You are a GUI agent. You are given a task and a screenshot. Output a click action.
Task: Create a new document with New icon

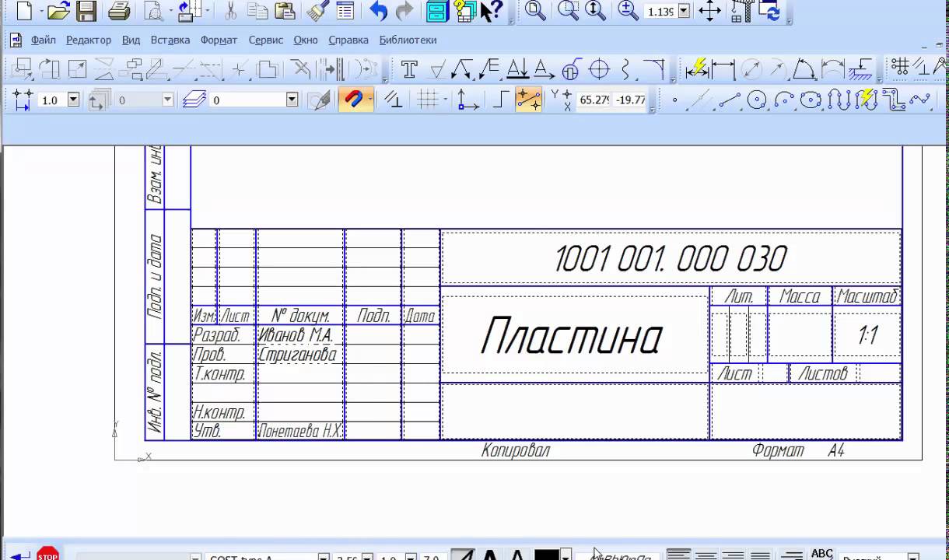(x=25, y=11)
